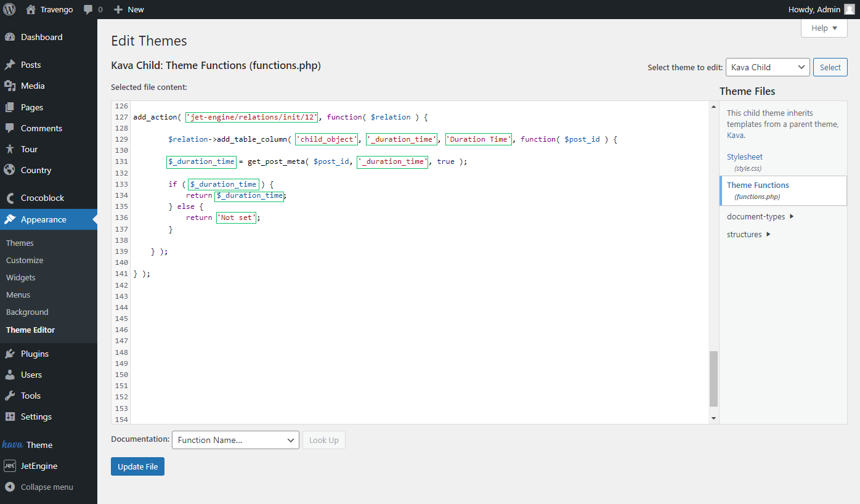Viewport: 860px width, 504px height.
Task: Click the Comments icon in sidebar
Action: 10,128
